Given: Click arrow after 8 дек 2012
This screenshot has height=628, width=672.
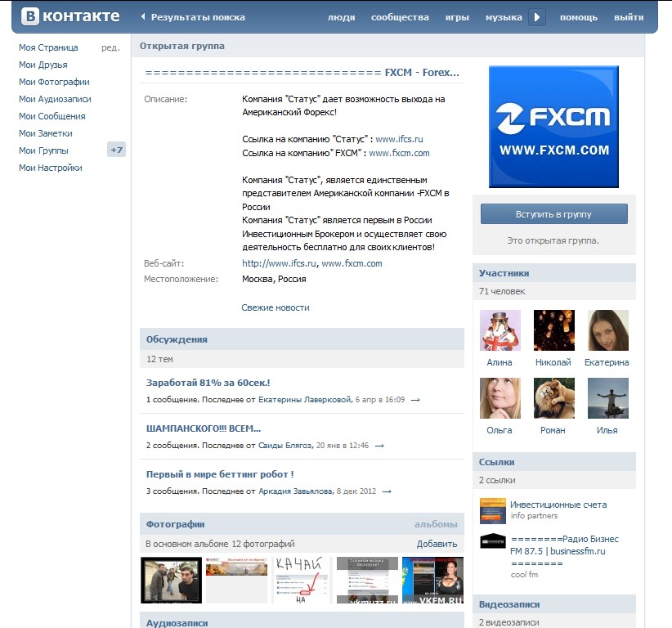Looking at the screenshot, I should pos(387,491).
